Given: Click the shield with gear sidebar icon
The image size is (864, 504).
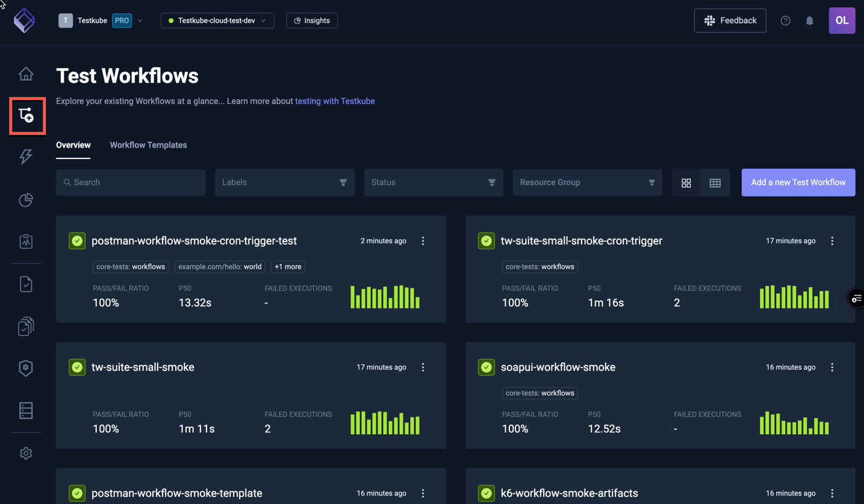Looking at the screenshot, I should click(x=26, y=368).
